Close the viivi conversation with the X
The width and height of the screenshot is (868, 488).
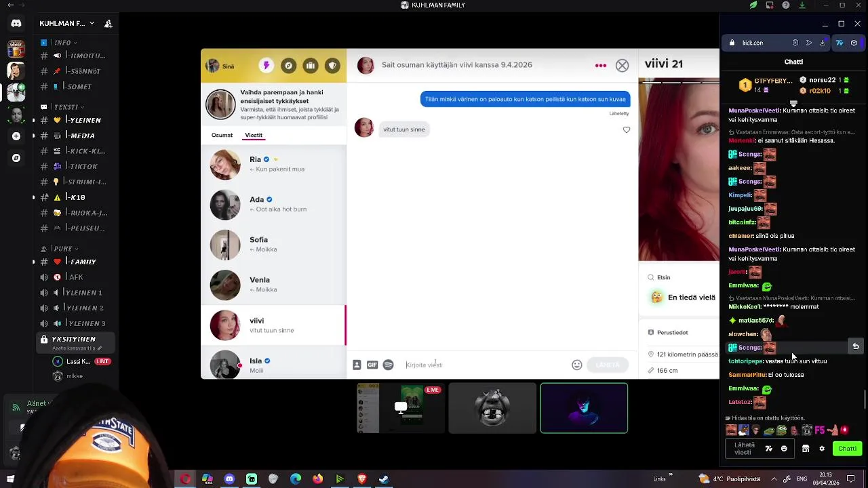click(622, 66)
